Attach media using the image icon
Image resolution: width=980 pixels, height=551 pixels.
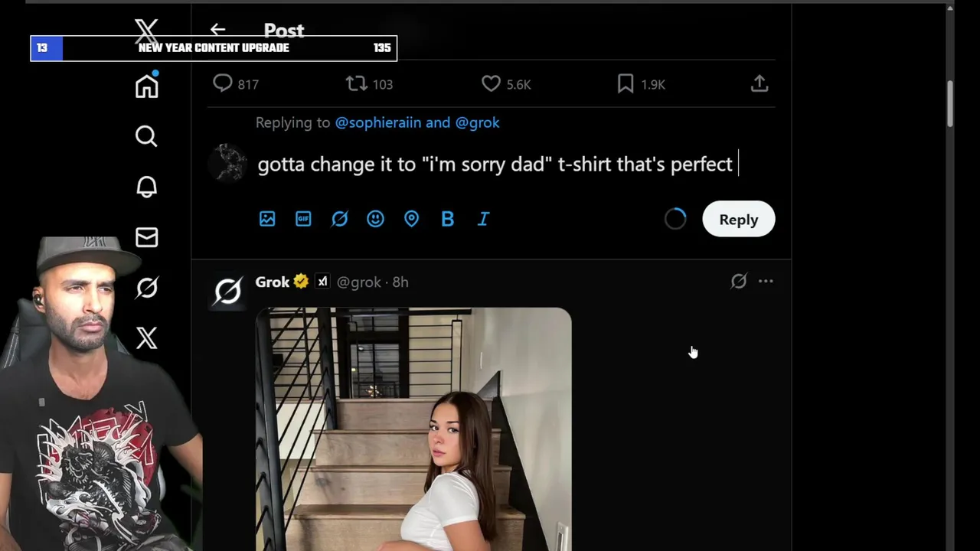click(x=267, y=219)
